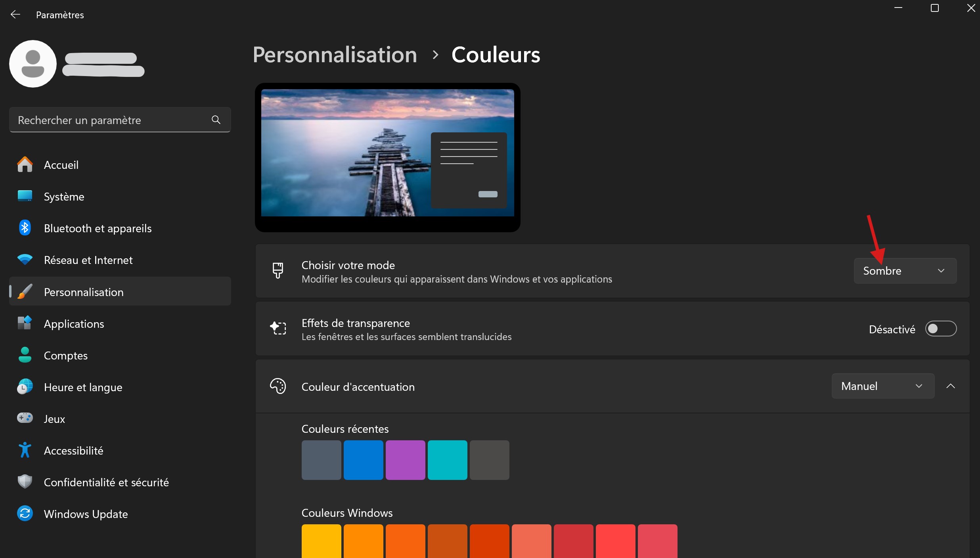Open Jeux settings
This screenshot has width=980, height=558.
(120, 418)
